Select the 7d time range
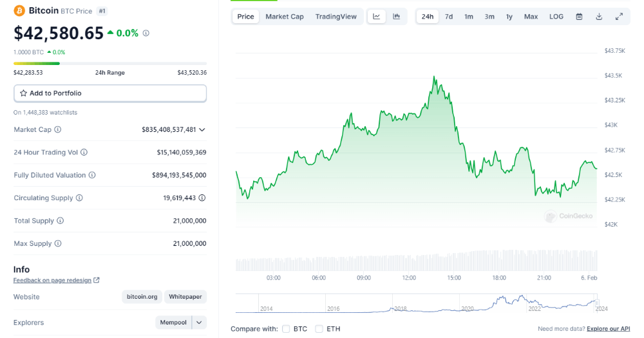This screenshot has height=338, width=644. tap(449, 17)
